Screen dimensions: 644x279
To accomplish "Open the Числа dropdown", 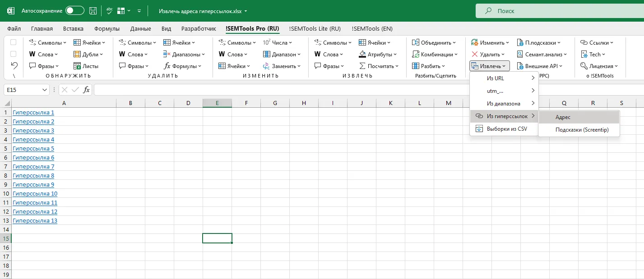I will (x=278, y=42).
